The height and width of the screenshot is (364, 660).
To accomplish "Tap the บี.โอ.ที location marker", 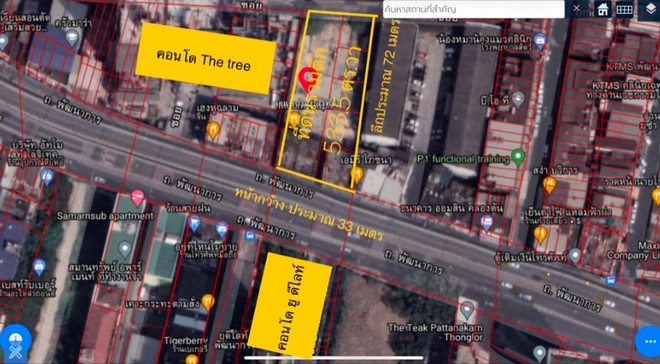I will (x=518, y=99).
